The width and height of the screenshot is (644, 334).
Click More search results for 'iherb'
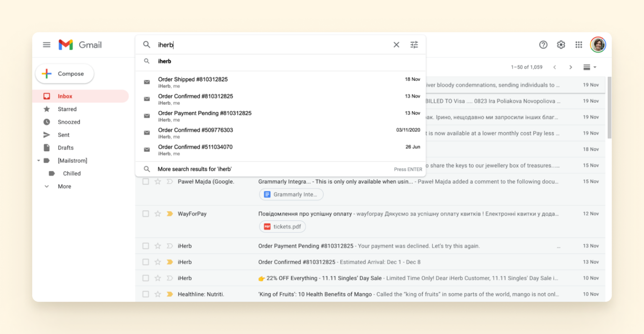click(280, 169)
